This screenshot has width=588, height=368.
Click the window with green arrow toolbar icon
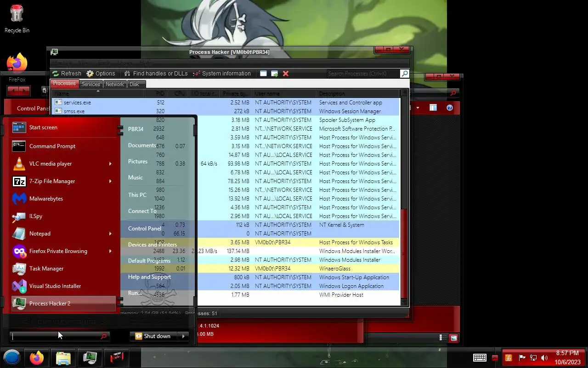click(274, 74)
